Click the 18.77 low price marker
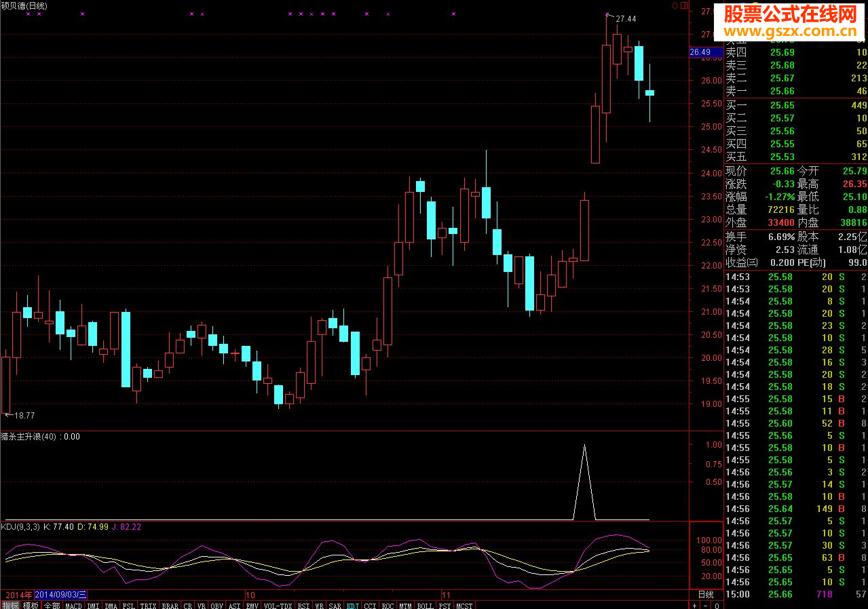868x609 pixels. [24, 415]
